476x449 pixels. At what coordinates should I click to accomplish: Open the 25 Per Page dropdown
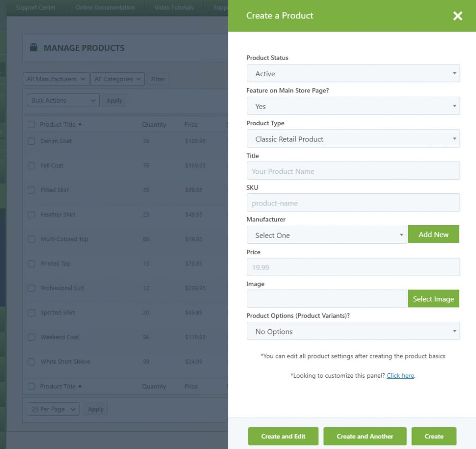(x=53, y=409)
